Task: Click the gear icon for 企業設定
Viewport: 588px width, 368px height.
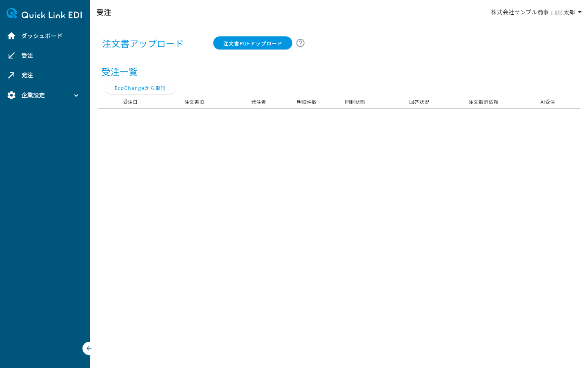Action: [11, 95]
